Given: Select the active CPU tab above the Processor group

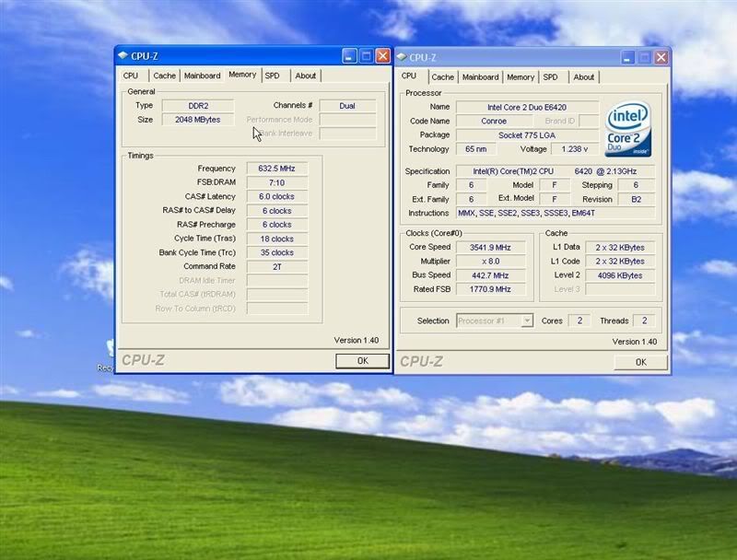Looking at the screenshot, I should pyautogui.click(x=409, y=76).
